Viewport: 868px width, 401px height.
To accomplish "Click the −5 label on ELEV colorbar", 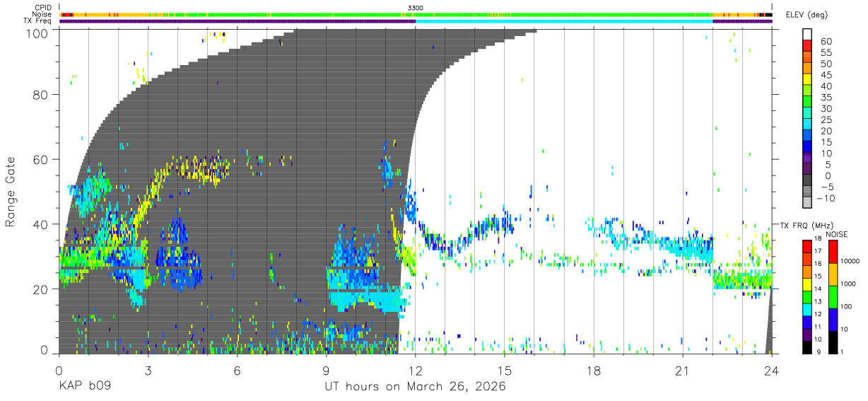I will [x=827, y=187].
